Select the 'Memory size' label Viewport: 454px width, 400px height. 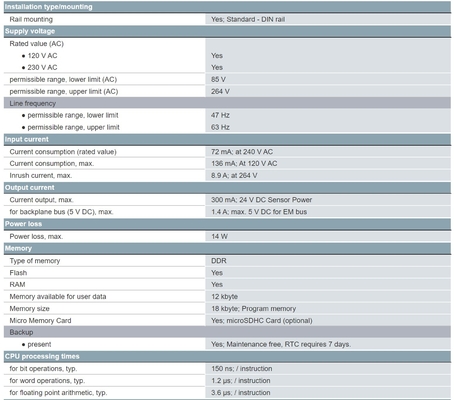(29, 309)
